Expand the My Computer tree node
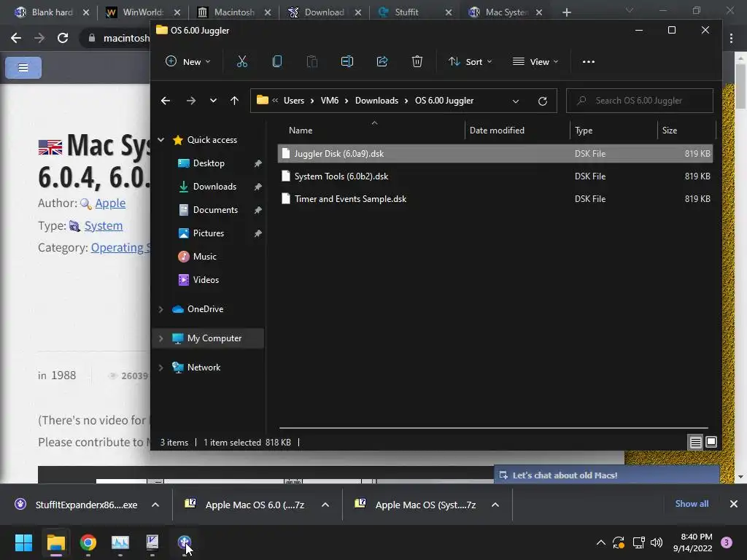This screenshot has width=747, height=560. pyautogui.click(x=161, y=338)
